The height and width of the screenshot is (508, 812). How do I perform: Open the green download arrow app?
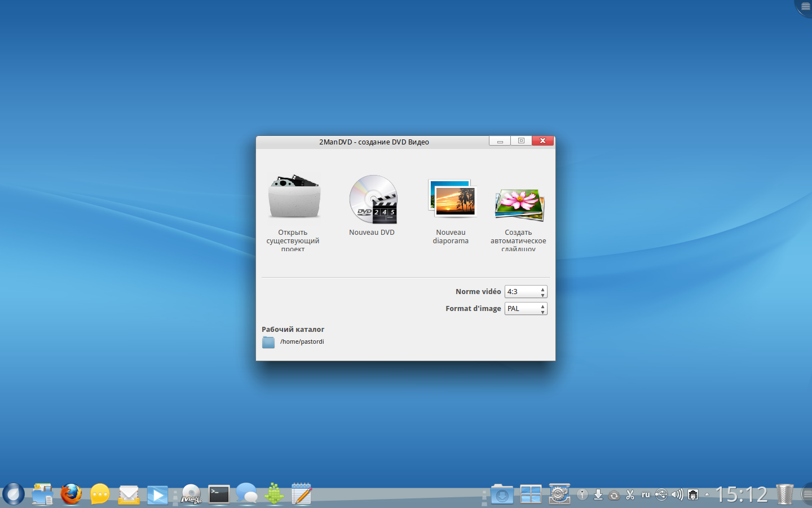tap(274, 494)
